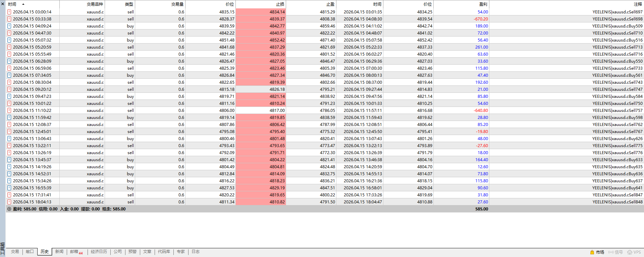The height and width of the screenshot is (257, 644).
Task: Switch to the 交易 tab
Action: tap(15, 252)
